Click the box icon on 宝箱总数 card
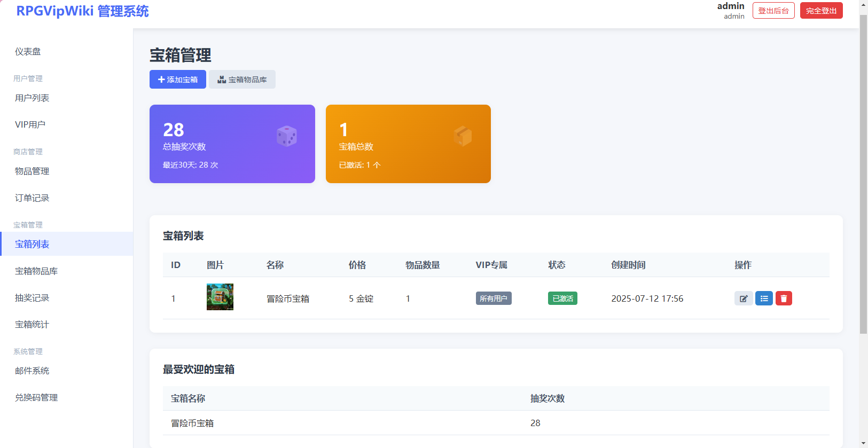The image size is (868, 448). (x=463, y=136)
